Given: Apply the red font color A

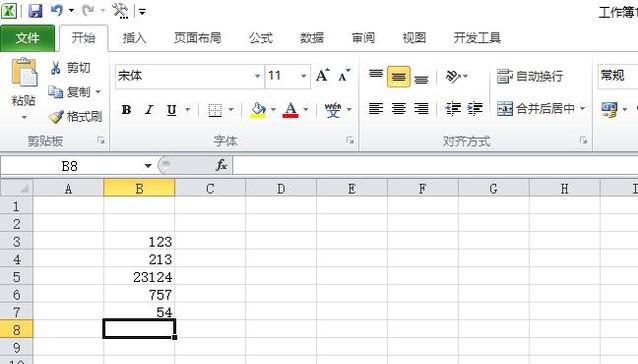Looking at the screenshot, I should (x=291, y=110).
